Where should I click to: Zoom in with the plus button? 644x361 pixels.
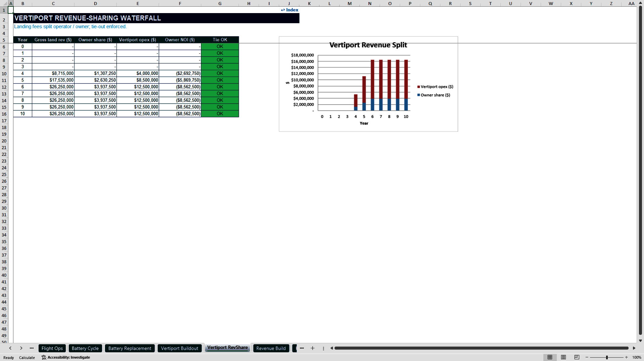(x=626, y=357)
